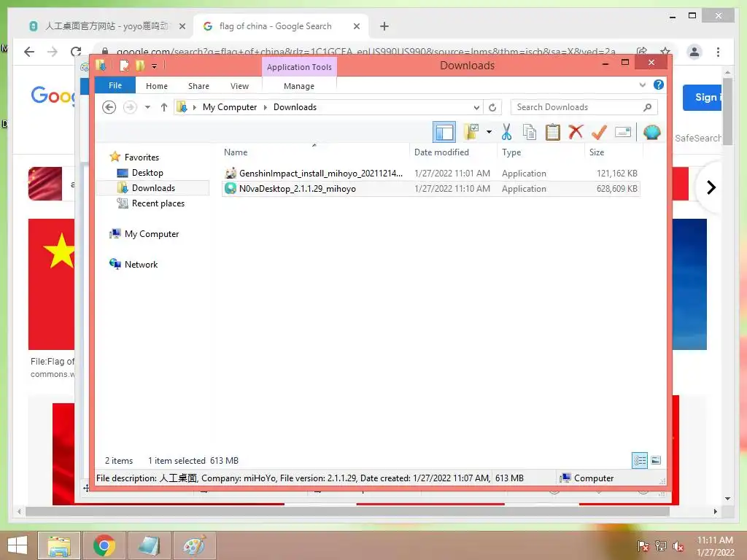This screenshot has height=560, width=747.
Task: Open the Share ribbon tab
Action: click(x=198, y=86)
